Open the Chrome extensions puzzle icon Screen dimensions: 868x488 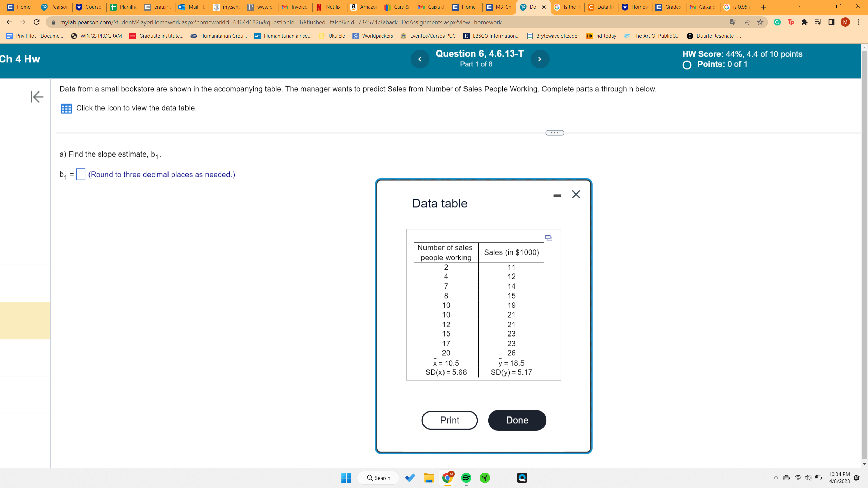pyautogui.click(x=804, y=22)
